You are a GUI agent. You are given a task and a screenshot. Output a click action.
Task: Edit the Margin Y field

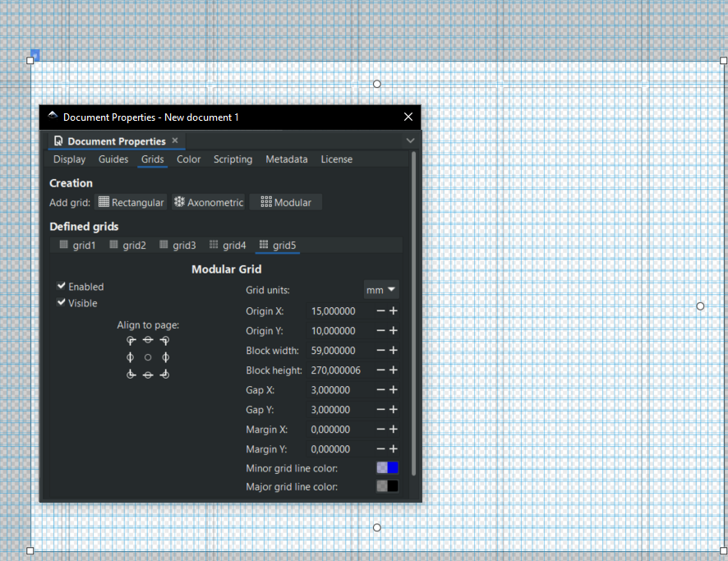pyautogui.click(x=340, y=448)
